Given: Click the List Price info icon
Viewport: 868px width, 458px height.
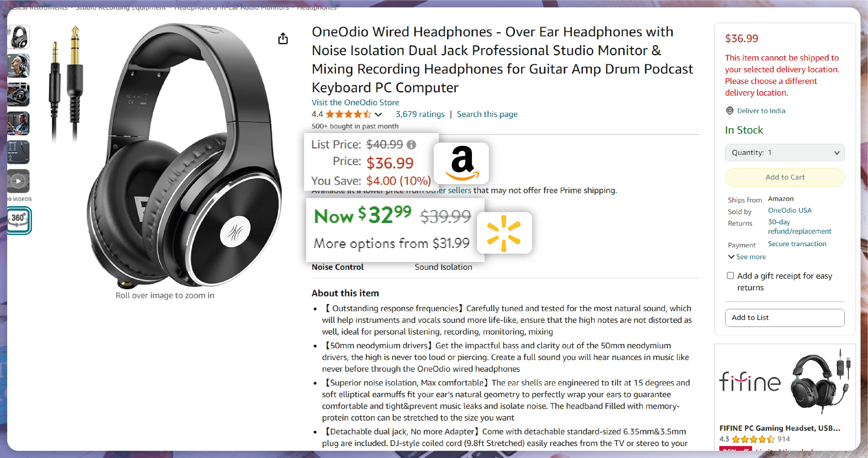Looking at the screenshot, I should click(411, 145).
